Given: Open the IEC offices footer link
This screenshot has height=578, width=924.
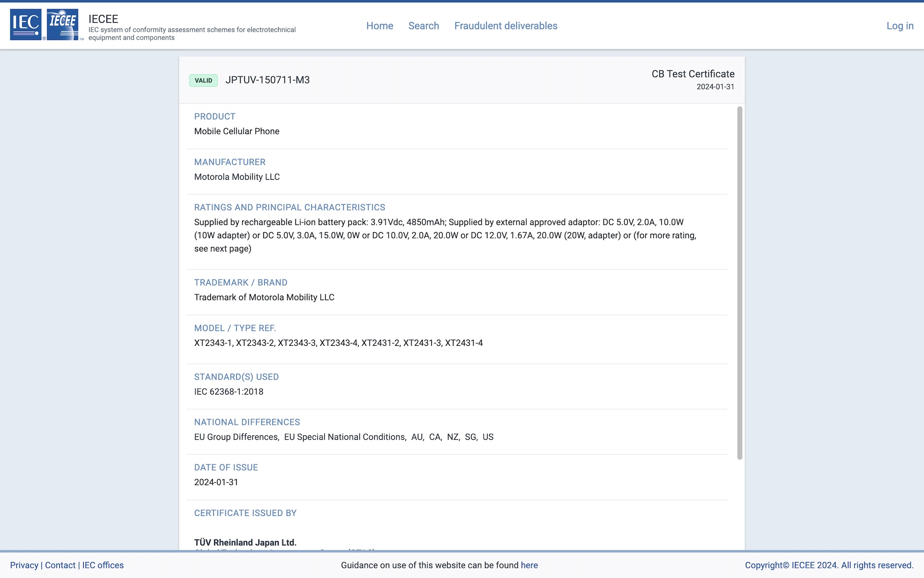Looking at the screenshot, I should click(x=103, y=565).
